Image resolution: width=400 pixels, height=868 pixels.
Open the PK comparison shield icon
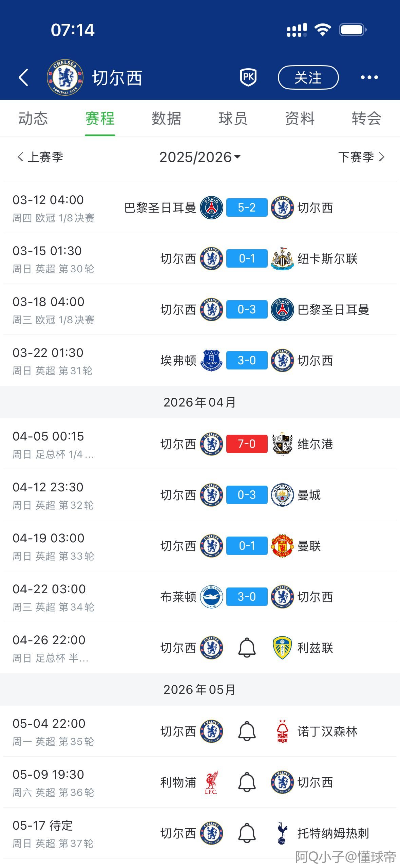pos(248,77)
